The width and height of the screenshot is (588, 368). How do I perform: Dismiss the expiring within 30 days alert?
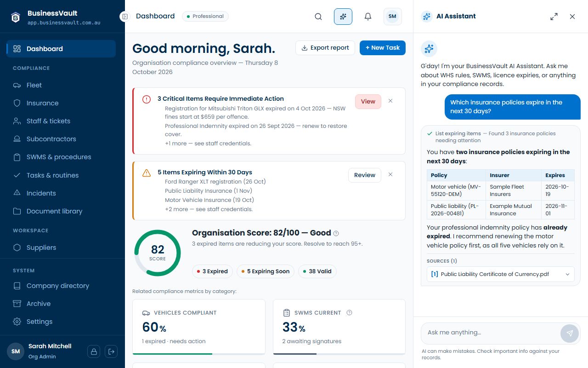click(390, 175)
